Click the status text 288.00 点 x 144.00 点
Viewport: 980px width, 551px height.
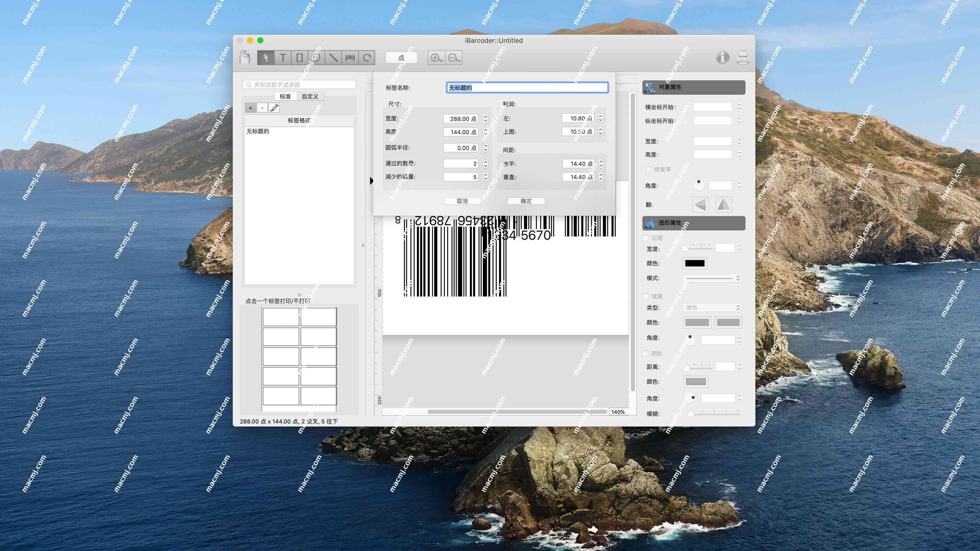tap(289, 421)
